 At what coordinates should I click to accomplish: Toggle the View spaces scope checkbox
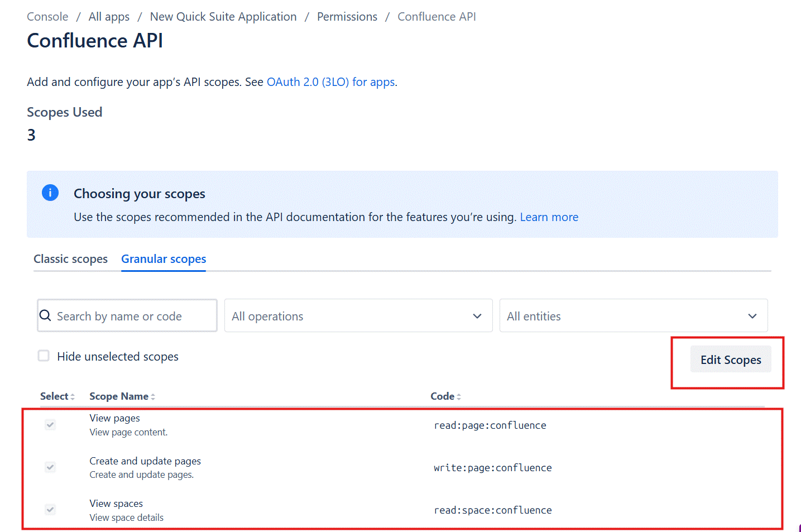(50, 510)
